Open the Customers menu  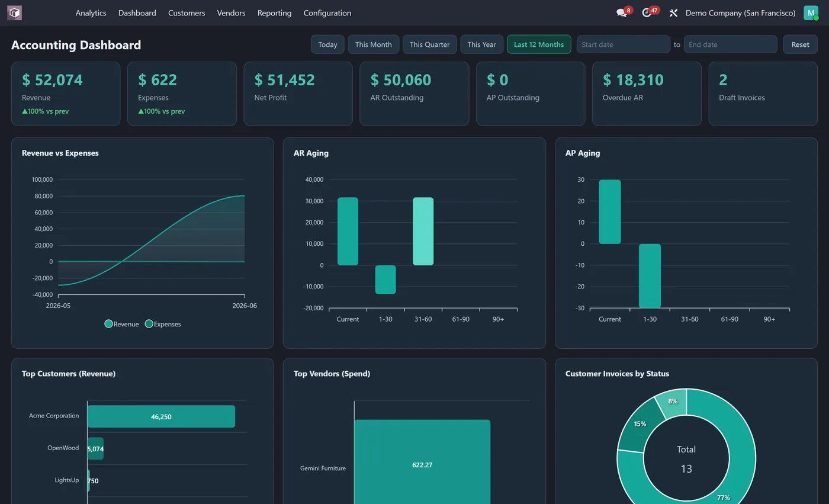[x=187, y=12]
